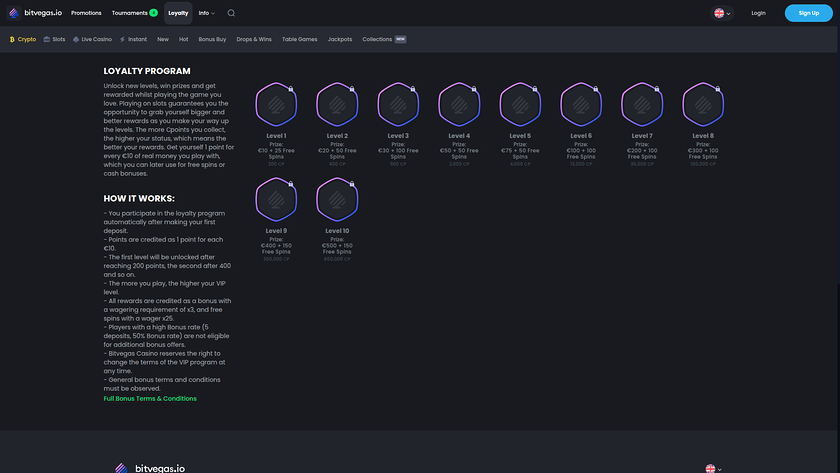Open Full Bonus Terms & Conditions link
The width and height of the screenshot is (840, 473).
click(x=150, y=398)
